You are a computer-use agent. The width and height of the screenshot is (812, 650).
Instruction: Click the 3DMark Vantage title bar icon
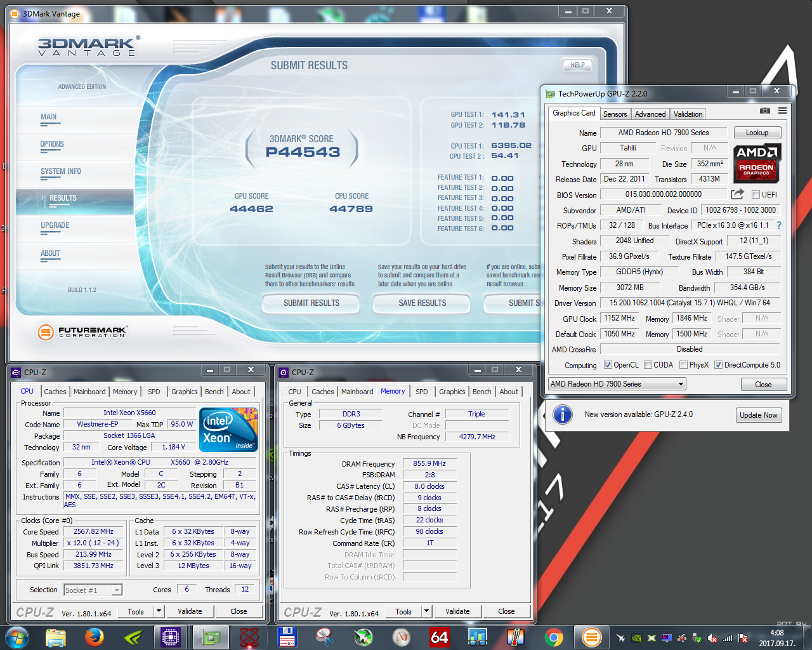pos(15,13)
